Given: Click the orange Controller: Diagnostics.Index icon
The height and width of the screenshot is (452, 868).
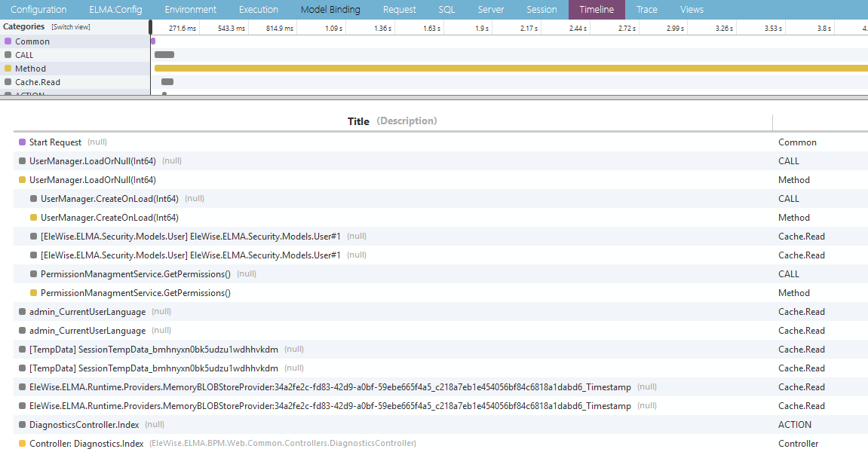Looking at the screenshot, I should pos(22,444).
